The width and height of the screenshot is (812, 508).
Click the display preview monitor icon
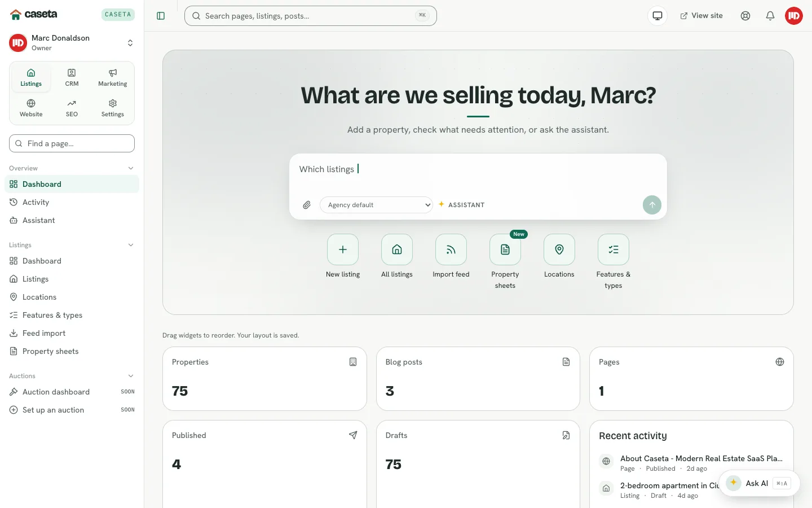pyautogui.click(x=657, y=16)
